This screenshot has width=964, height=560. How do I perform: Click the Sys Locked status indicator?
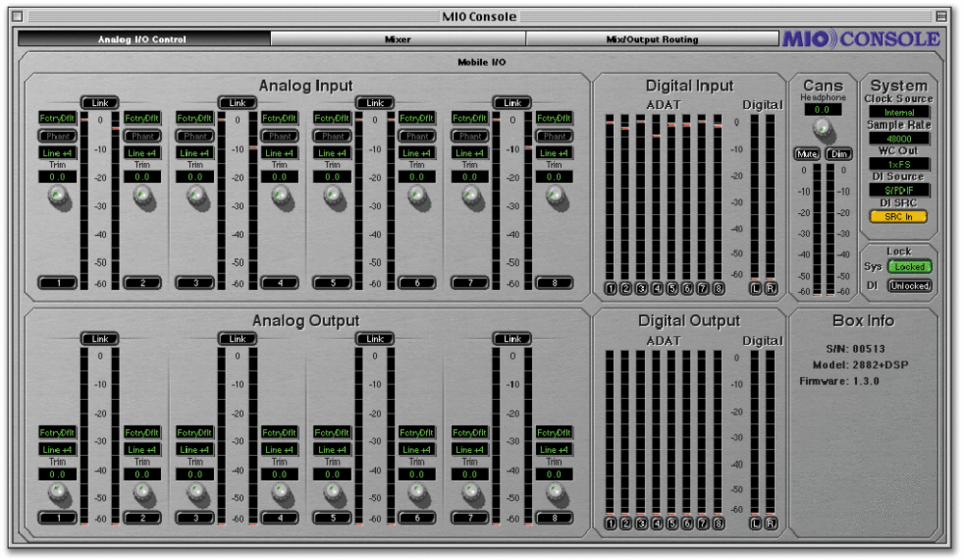910,267
